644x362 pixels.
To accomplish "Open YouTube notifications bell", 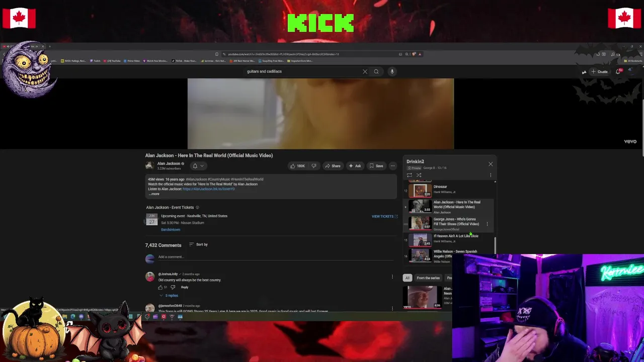I will click(x=618, y=71).
